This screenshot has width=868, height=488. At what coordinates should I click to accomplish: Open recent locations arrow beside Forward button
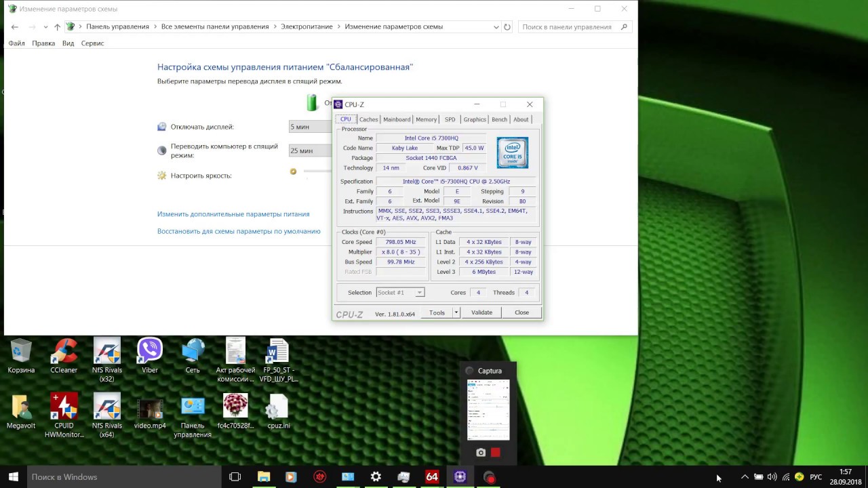(x=45, y=27)
